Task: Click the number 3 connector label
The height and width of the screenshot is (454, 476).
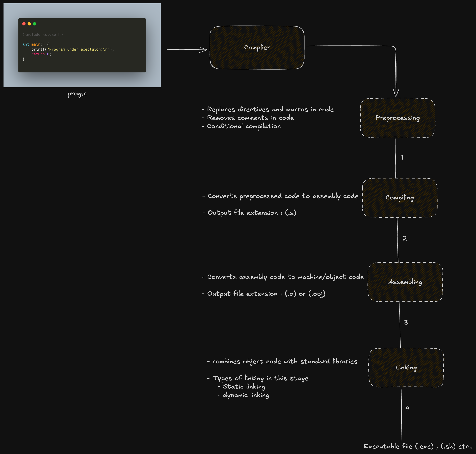Action: tap(406, 322)
